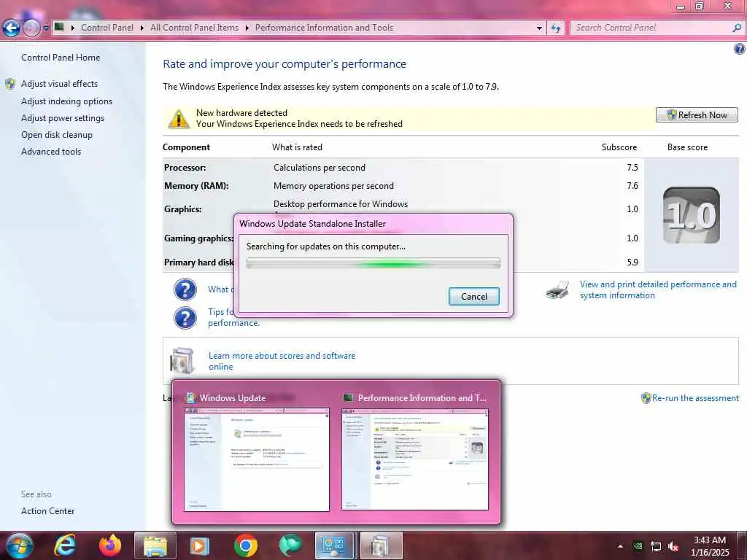
Task: Select Control Panel in the breadcrumb
Action: (x=107, y=28)
